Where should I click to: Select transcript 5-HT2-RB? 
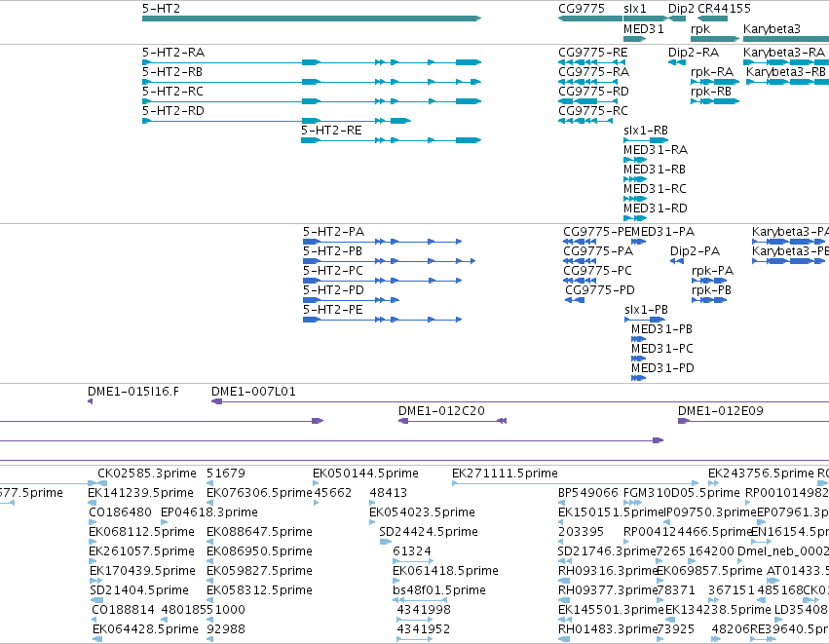(312, 82)
